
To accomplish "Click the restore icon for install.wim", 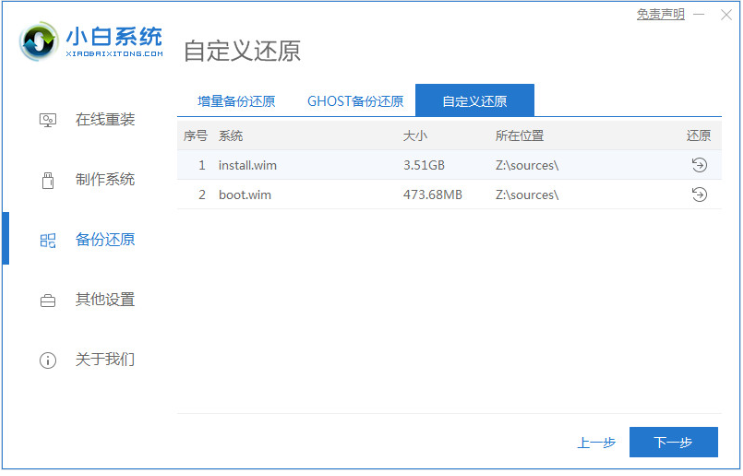I will [699, 165].
